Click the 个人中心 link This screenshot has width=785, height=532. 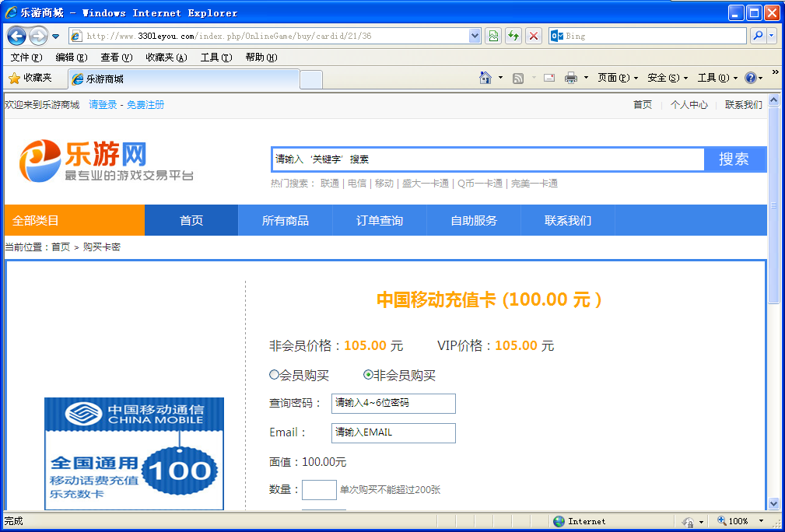689,104
